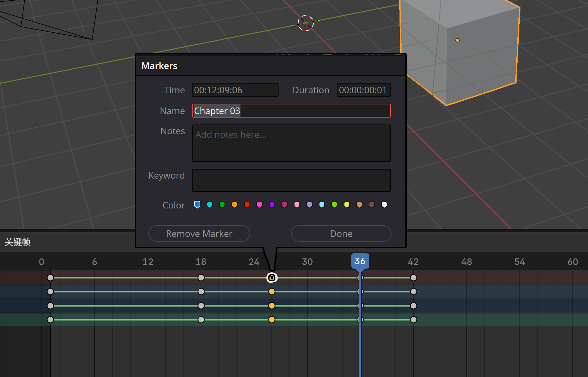Viewport: 588px width, 377px height.
Task: Focus the Duration timecode field
Action: click(364, 90)
